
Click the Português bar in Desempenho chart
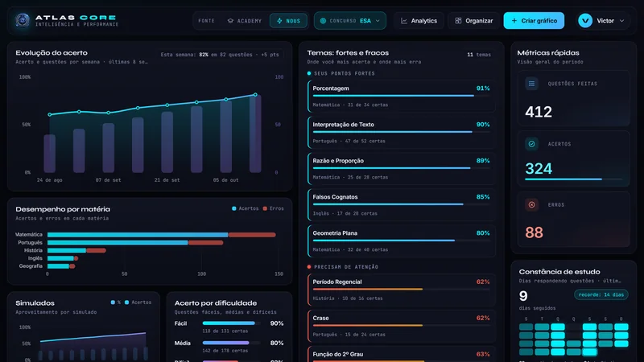click(x=135, y=243)
